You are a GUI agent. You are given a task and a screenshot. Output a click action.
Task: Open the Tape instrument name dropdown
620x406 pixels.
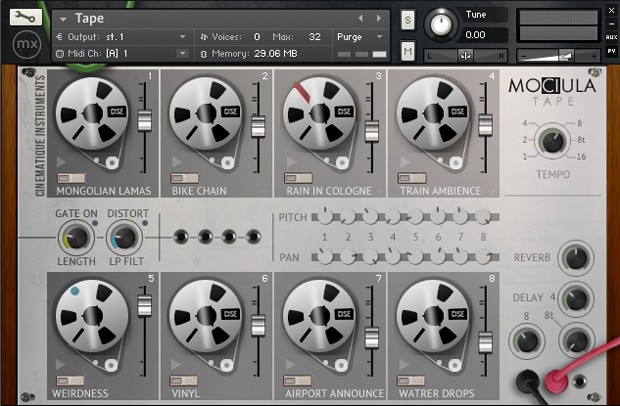coord(63,19)
